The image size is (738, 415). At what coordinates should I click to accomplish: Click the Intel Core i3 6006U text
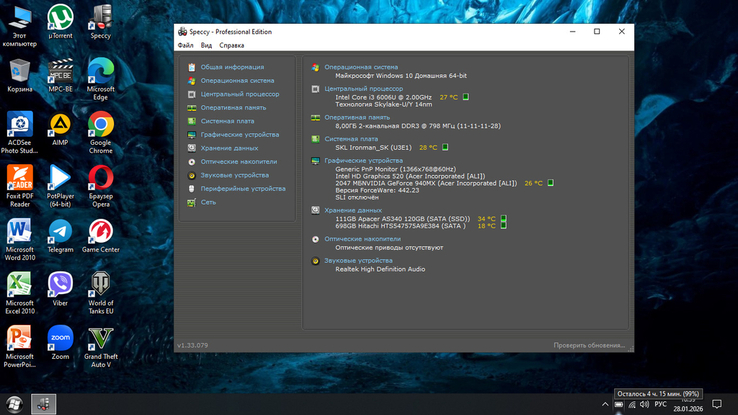(x=383, y=97)
